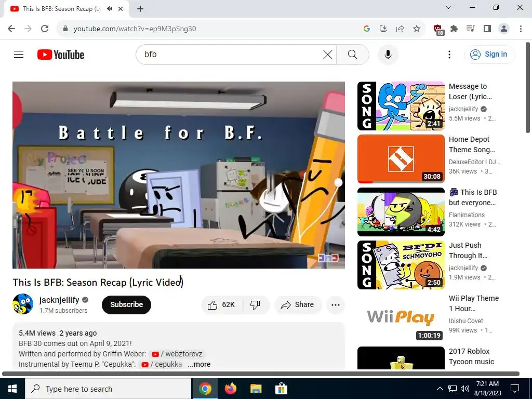The image size is (532, 399).
Task: Open media controls icon in toolbar
Action: [471, 29]
